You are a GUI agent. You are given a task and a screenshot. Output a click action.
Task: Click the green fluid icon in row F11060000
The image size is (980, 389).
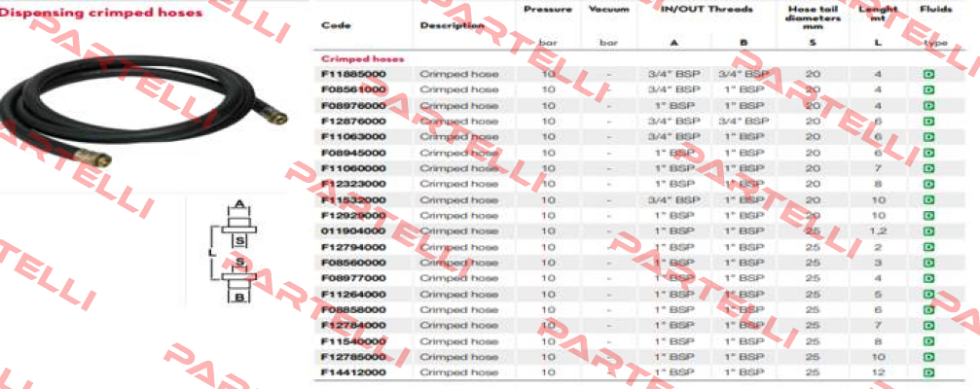pos(928,168)
